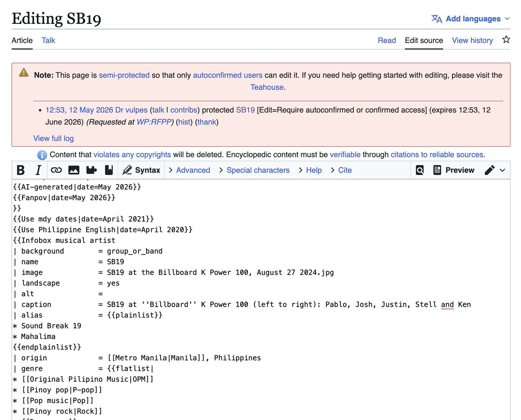521x420 pixels.
Task: Click the warning triangle icon in notice
Action: 24,73
